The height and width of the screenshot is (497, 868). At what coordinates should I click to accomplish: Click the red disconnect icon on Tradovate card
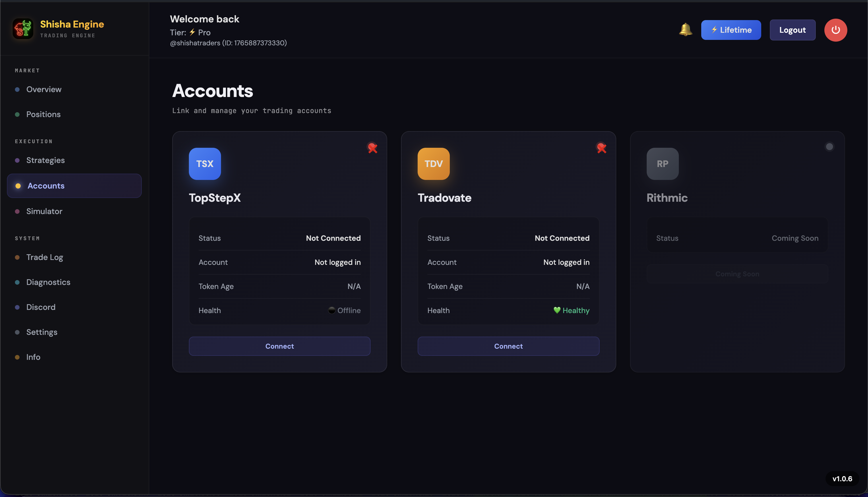[x=601, y=148]
